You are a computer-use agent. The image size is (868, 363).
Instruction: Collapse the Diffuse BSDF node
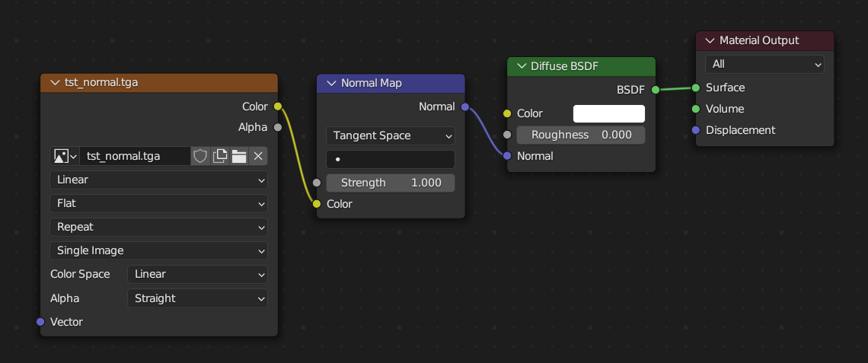click(521, 66)
